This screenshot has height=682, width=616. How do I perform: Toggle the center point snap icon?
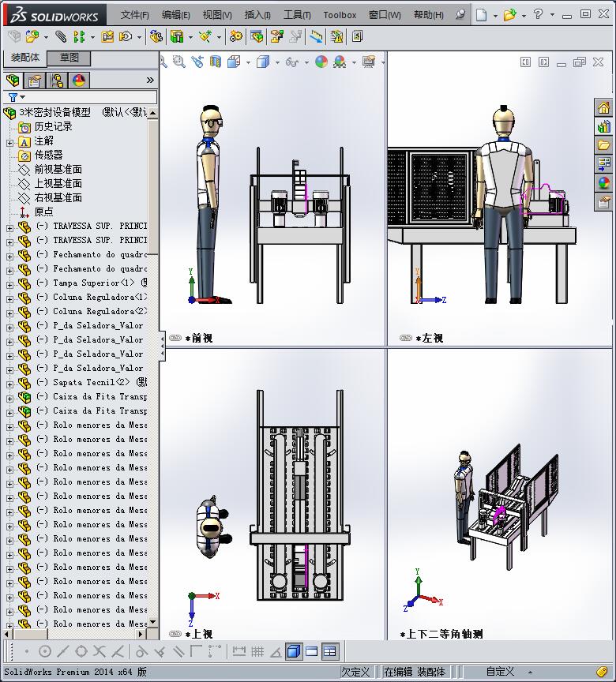click(x=45, y=651)
